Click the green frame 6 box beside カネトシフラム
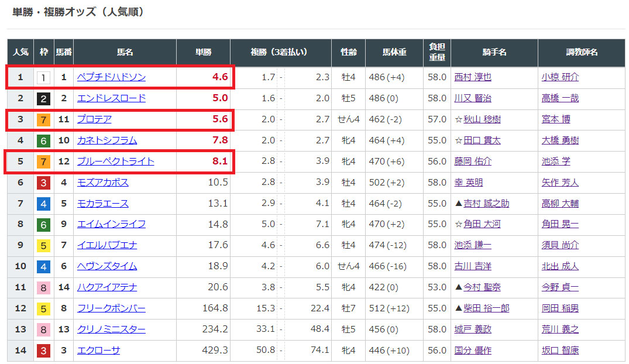Image resolution: width=629 pixels, height=364 pixels. point(43,140)
